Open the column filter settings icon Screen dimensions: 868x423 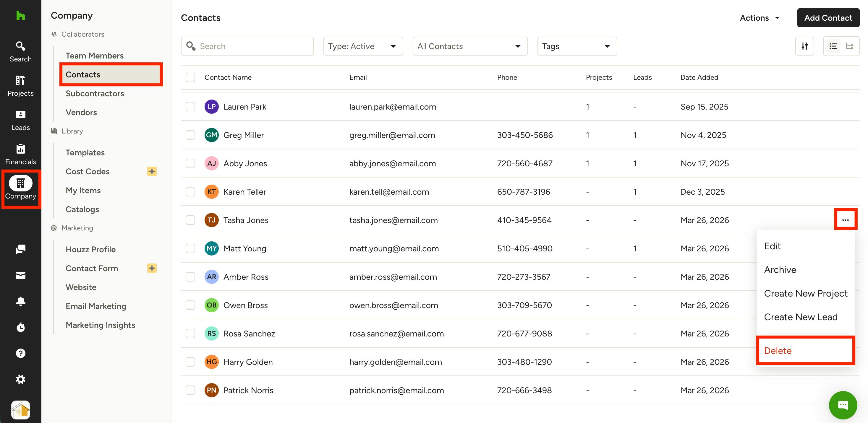805,46
